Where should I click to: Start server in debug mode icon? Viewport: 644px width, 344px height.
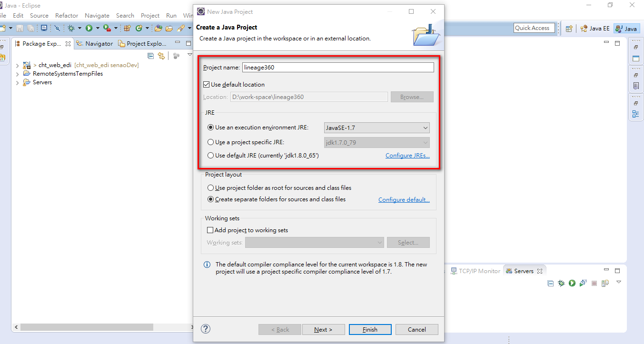561,283
